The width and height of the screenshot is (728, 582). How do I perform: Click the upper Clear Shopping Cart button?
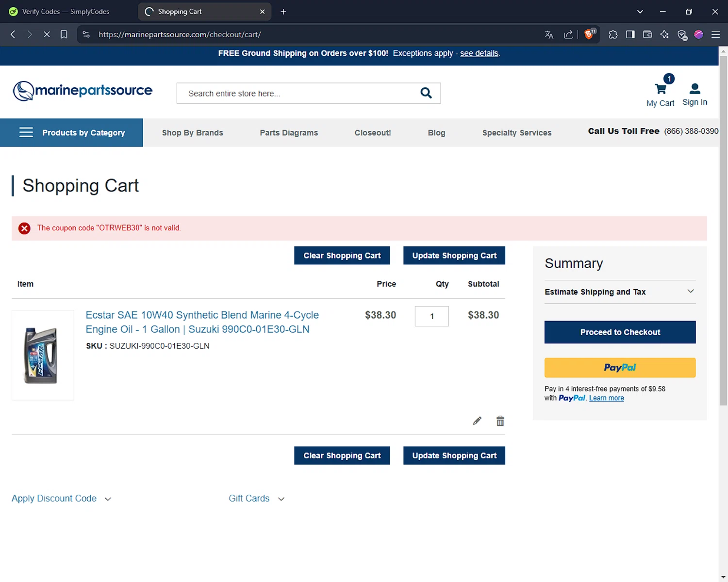pos(342,256)
